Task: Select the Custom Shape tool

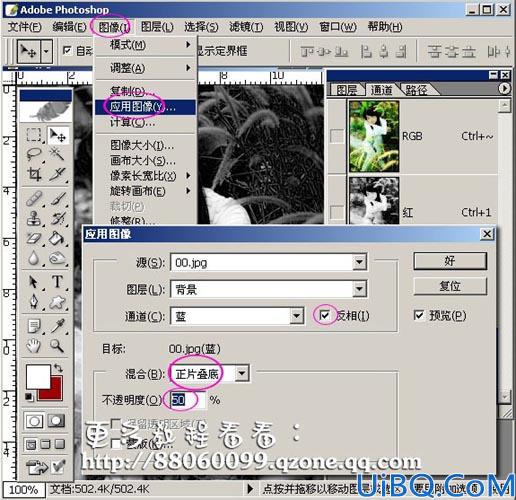Action: (x=57, y=302)
